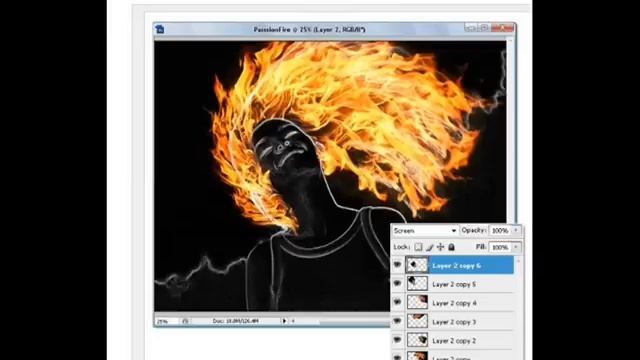
Task: Select Layer 2 copy 4 thumbnail
Action: (x=417, y=302)
